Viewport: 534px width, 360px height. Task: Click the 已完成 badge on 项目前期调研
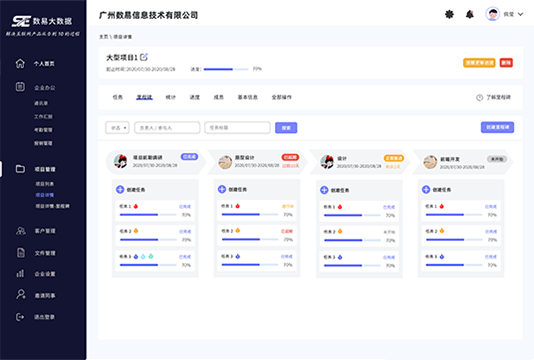coord(189,157)
